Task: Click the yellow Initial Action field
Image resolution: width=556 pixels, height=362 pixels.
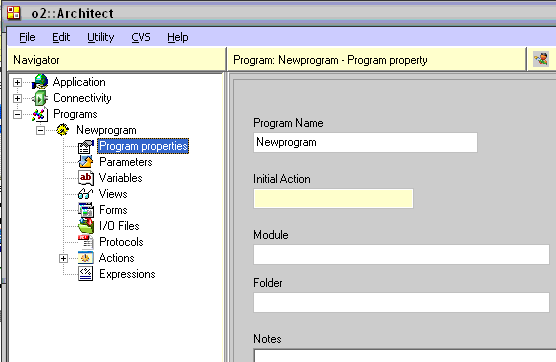Action: pos(333,199)
